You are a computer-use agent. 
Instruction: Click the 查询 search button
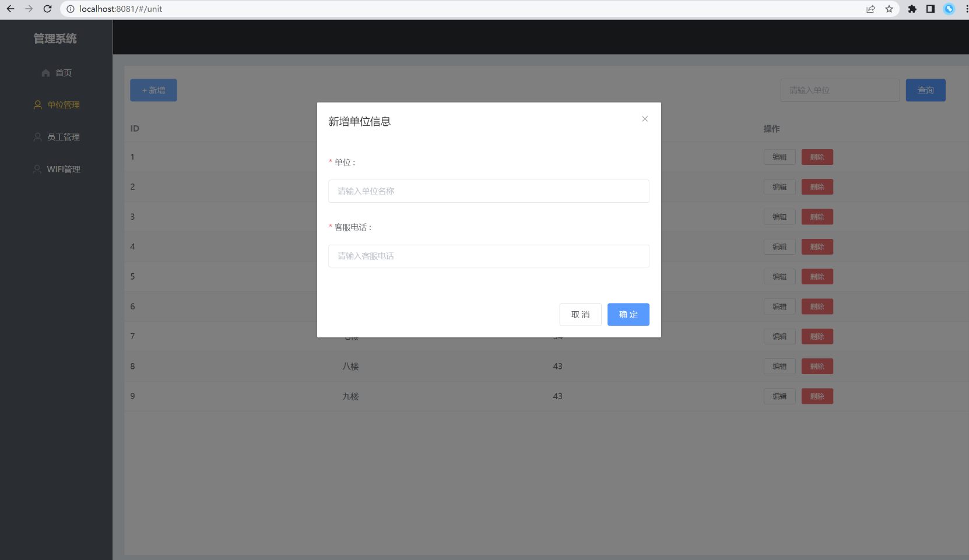tap(925, 90)
